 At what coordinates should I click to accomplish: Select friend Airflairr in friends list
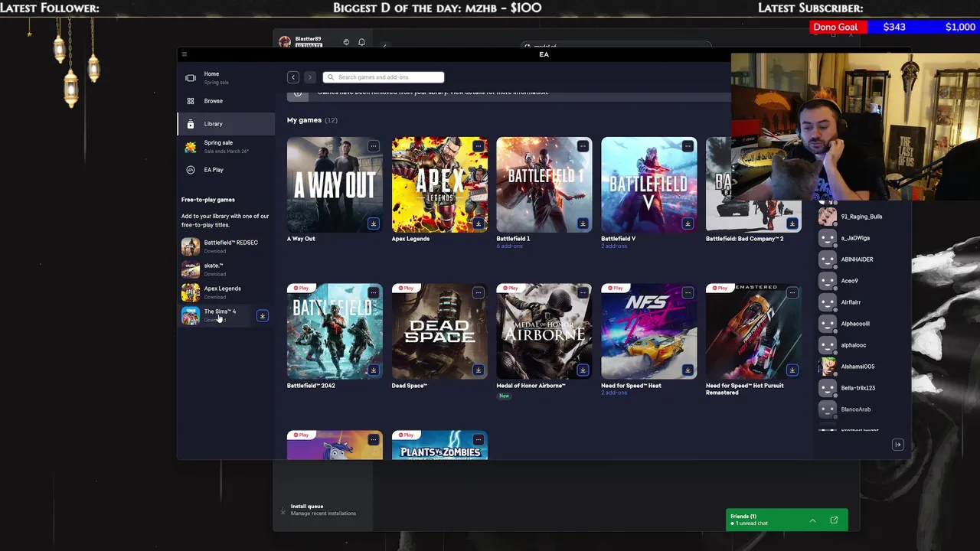(x=861, y=302)
